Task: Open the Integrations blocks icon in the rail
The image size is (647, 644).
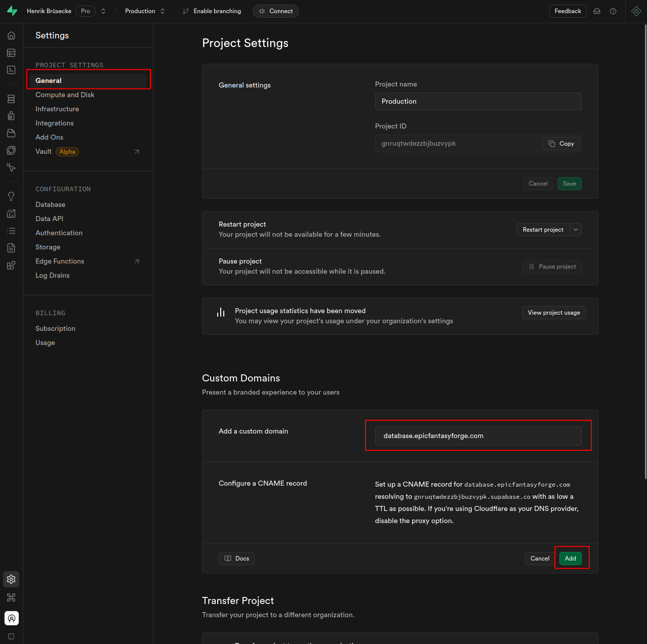Action: click(x=11, y=265)
